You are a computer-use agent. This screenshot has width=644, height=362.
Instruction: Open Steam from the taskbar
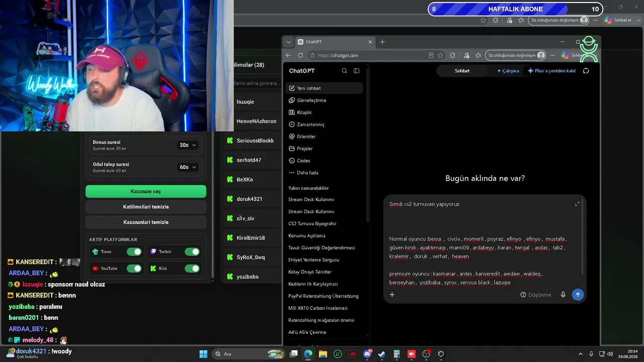[382, 354]
